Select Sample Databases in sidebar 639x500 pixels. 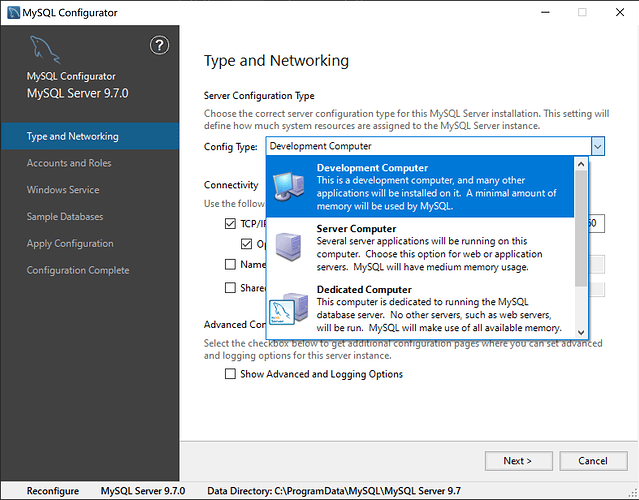(x=65, y=217)
